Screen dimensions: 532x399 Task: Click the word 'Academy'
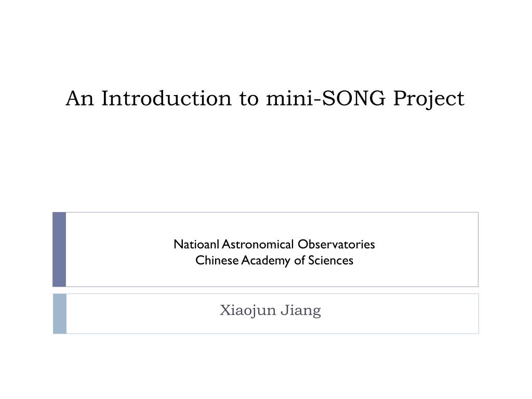tap(266, 261)
